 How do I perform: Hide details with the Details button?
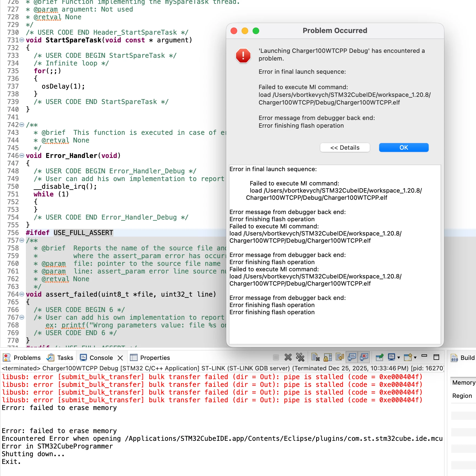click(345, 147)
